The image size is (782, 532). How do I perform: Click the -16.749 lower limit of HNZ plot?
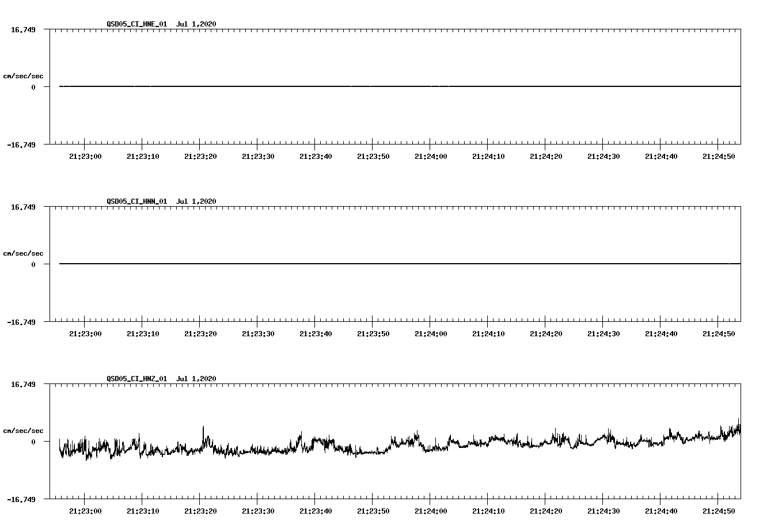pyautogui.click(x=21, y=500)
